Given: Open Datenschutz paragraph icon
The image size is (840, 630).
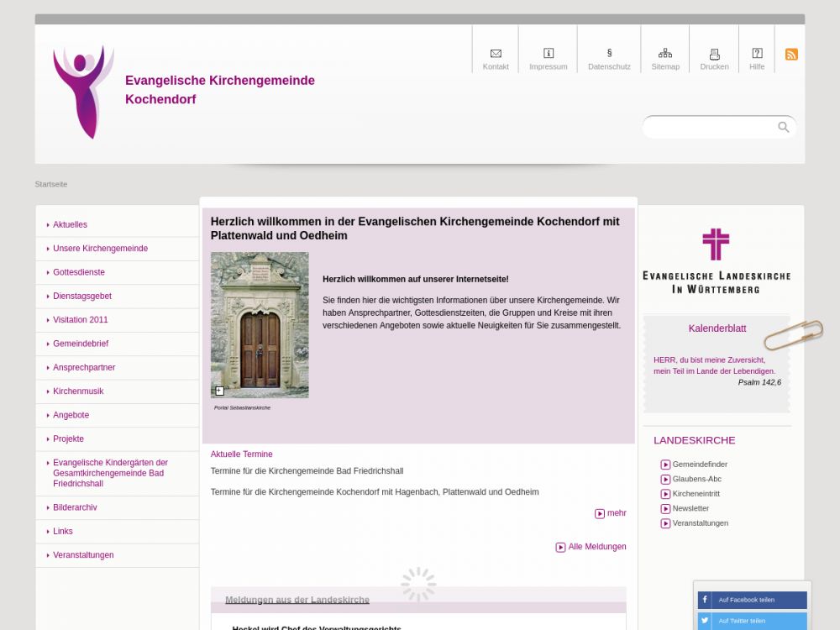Looking at the screenshot, I should [x=609, y=54].
